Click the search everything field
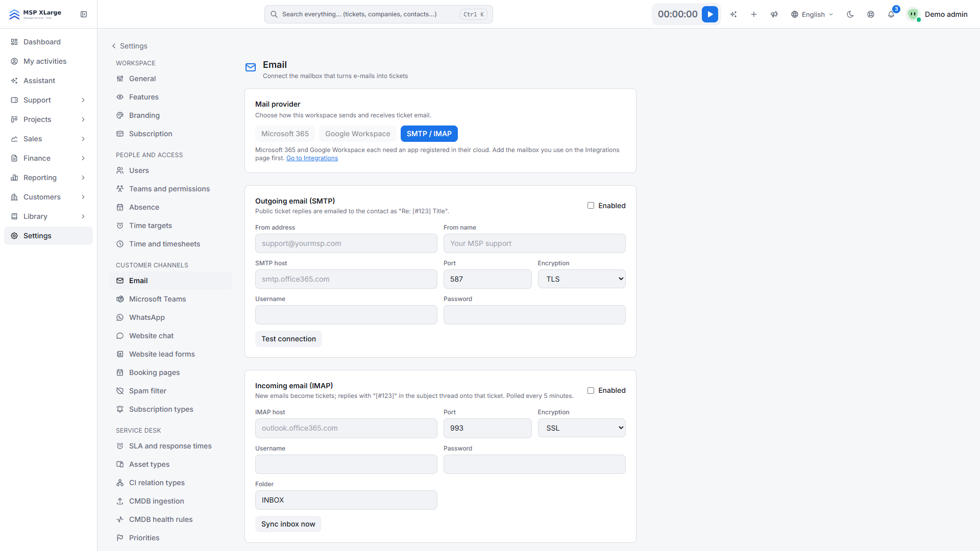 pos(378,14)
